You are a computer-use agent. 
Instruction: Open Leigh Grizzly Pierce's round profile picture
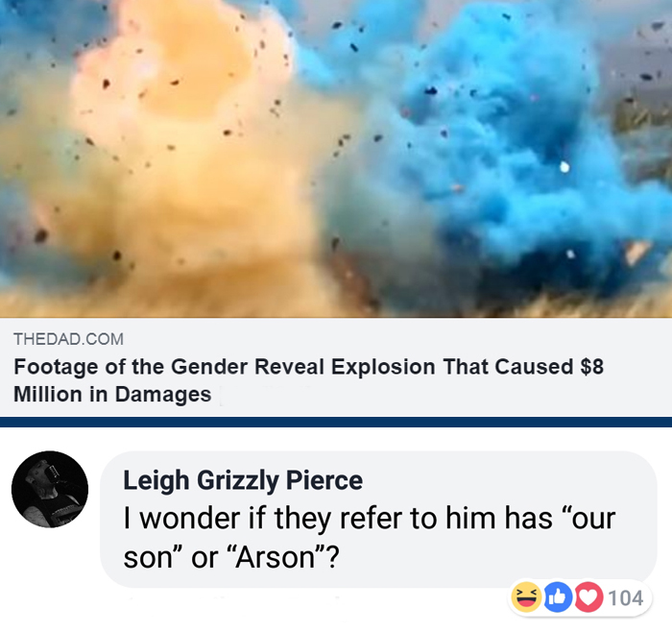(x=50, y=489)
